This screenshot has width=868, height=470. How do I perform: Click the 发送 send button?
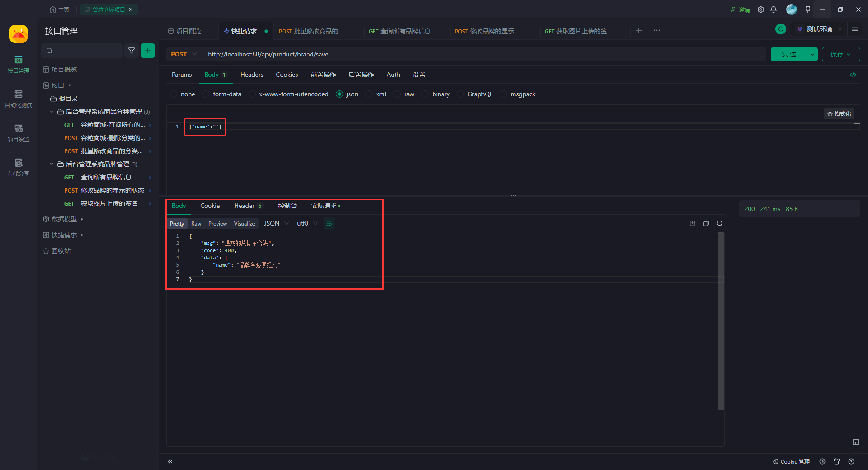[x=789, y=54]
